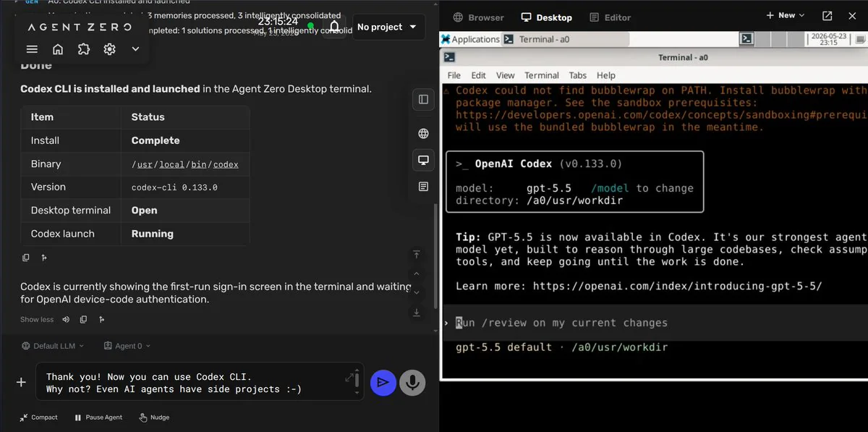Switch to the Browser tab

(478, 17)
